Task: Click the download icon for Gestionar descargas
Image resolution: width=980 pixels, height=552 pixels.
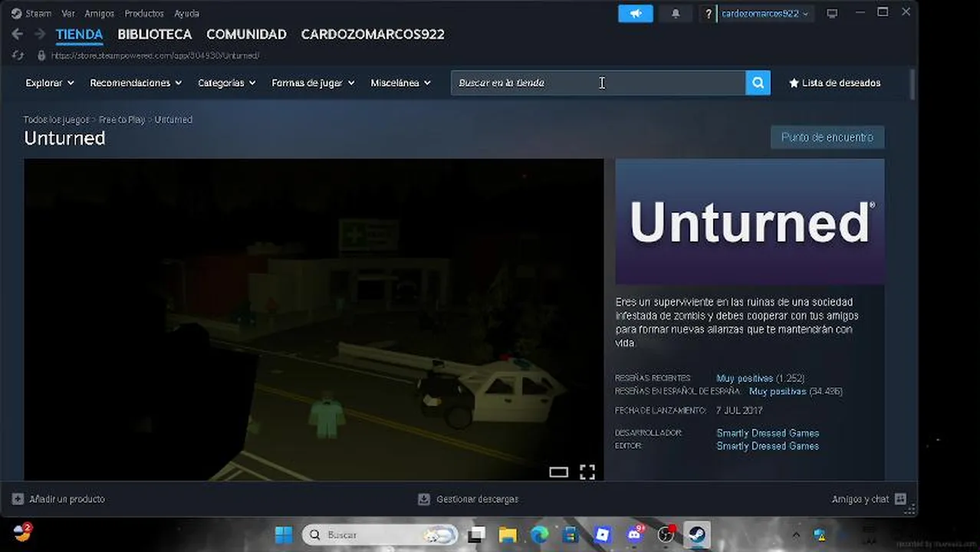Action: (424, 499)
